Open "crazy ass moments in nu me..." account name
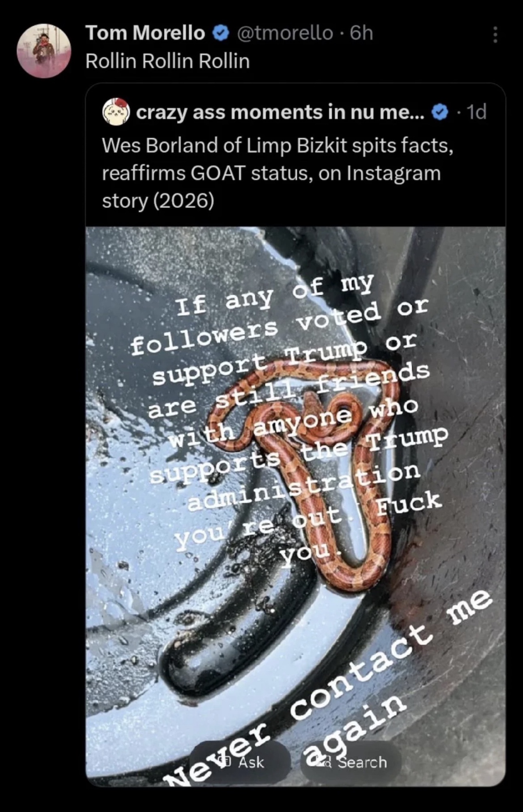 280,112
